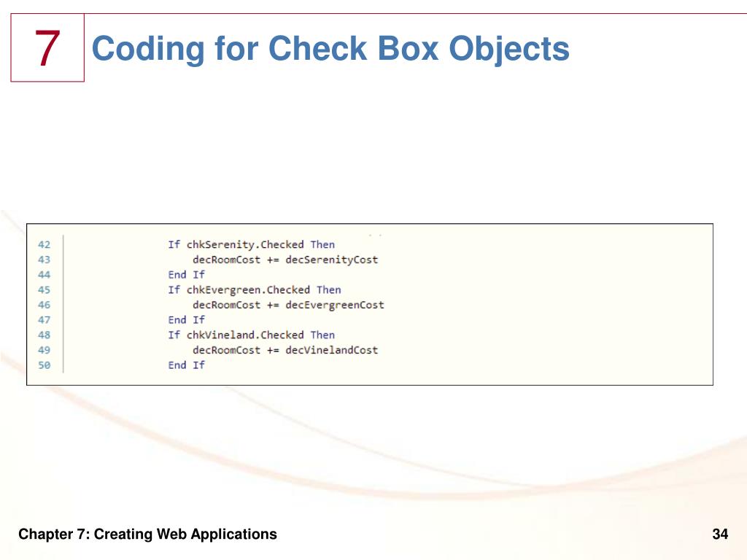This screenshot has height=560, width=747.
Task: Click code 'decRoomCost += decSerenityCost'
Action: (285, 260)
